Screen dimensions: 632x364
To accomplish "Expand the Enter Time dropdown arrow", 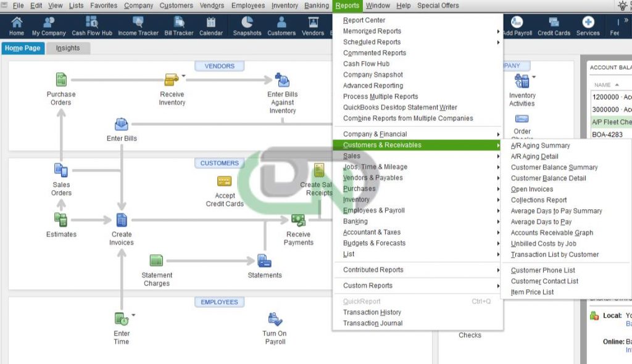I will 133,315.
